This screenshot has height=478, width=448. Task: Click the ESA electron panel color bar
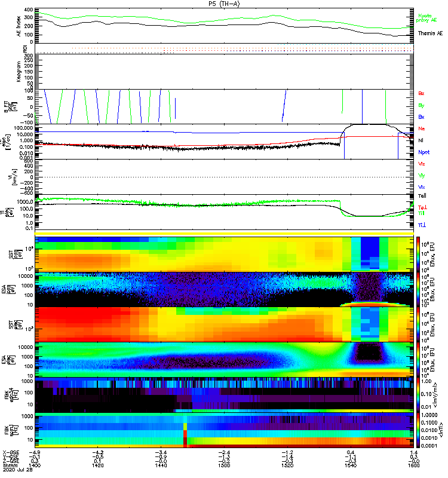coord(418,359)
